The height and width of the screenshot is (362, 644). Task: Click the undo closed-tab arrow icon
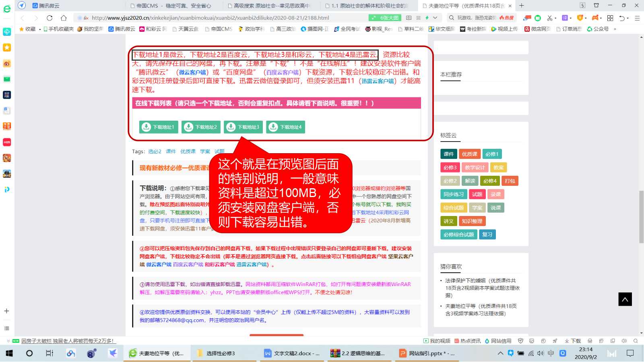[622, 18]
